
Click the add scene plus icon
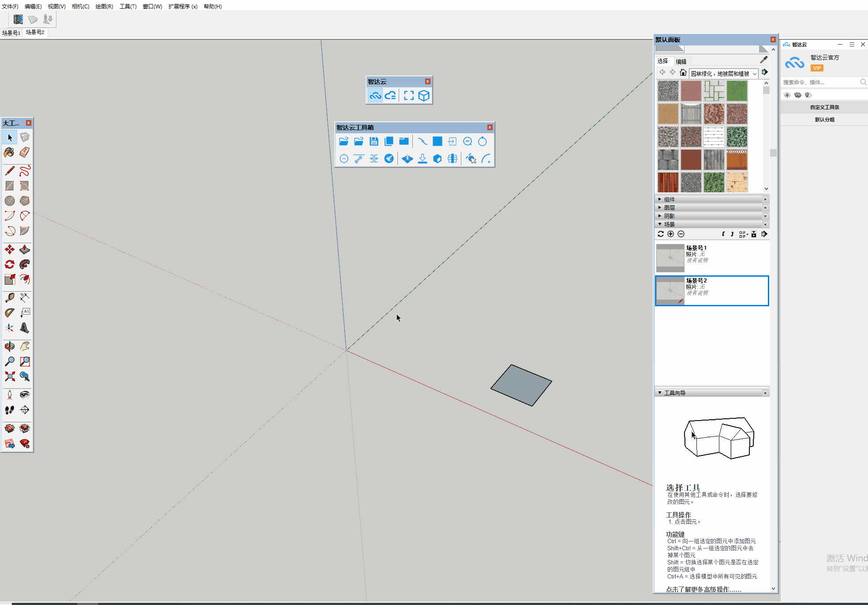[x=670, y=234]
